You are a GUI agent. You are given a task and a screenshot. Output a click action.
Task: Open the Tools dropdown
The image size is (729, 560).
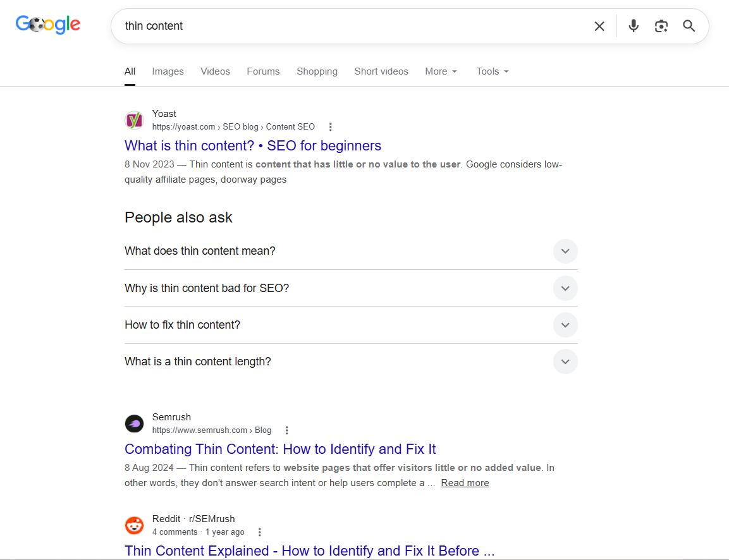[493, 71]
